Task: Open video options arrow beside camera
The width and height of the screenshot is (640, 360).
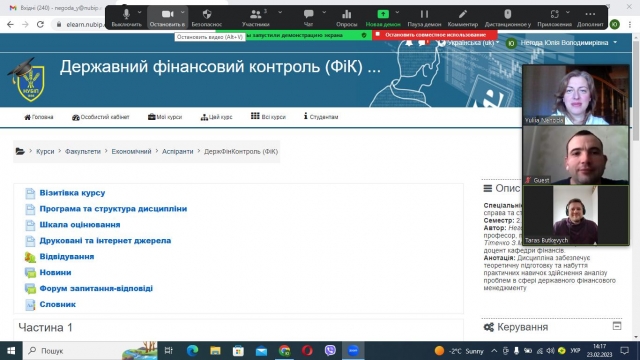Action: click(x=182, y=13)
